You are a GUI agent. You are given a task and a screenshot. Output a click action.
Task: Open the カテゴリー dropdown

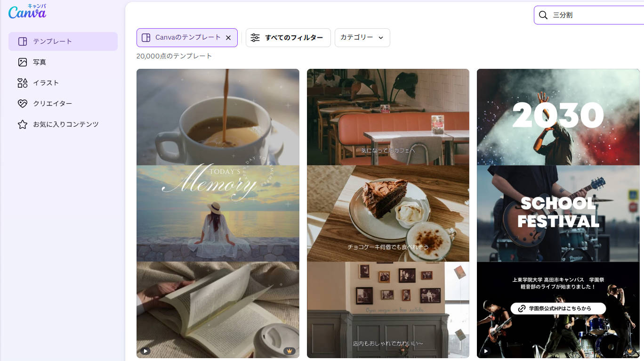coord(362,38)
